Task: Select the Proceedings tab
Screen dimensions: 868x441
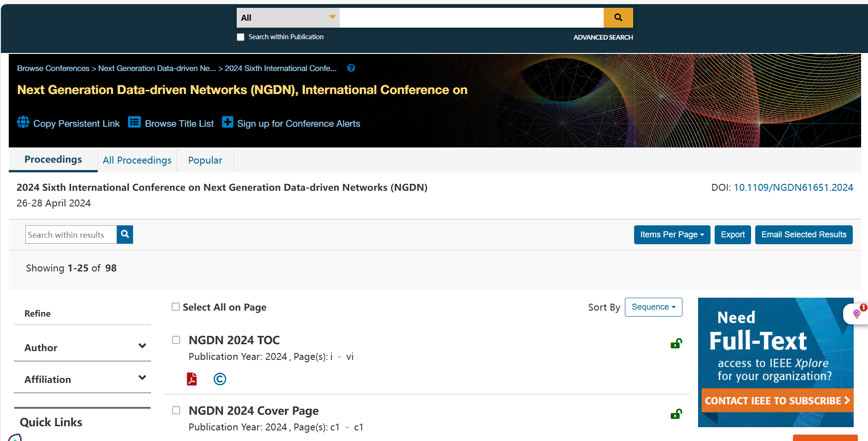Action: point(53,159)
